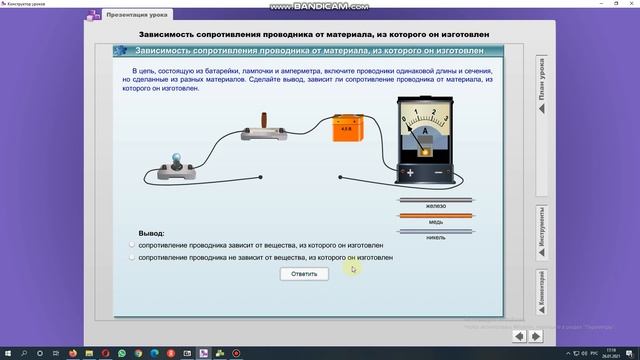Expand the Комментарий side panel
This screenshot has width=640, height=360.
point(542,292)
